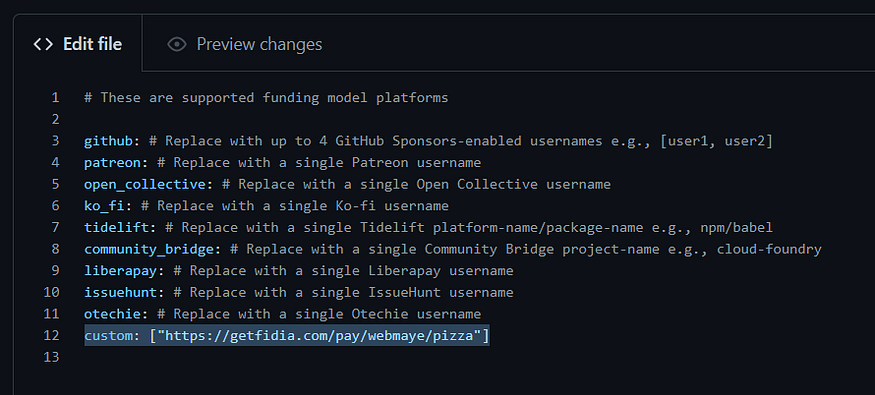Click line number 13 in the gutter

[x=51, y=357]
